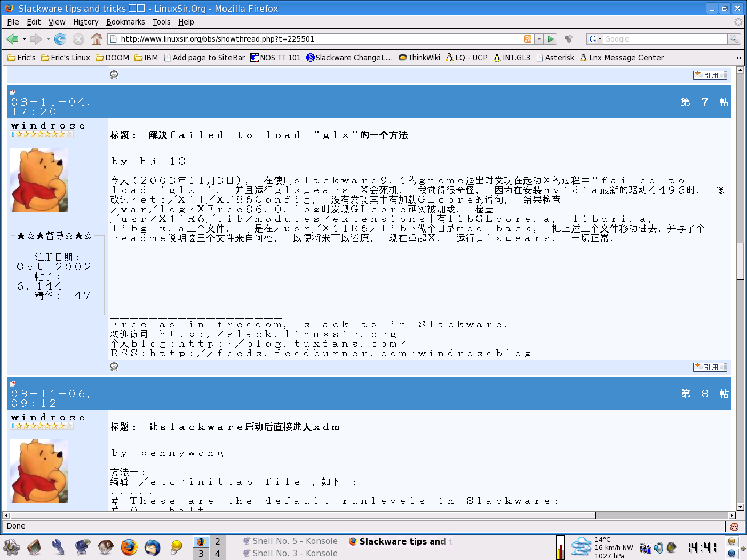Open the Slackware ChangeLog bookmark
The image size is (747, 560).
click(349, 58)
